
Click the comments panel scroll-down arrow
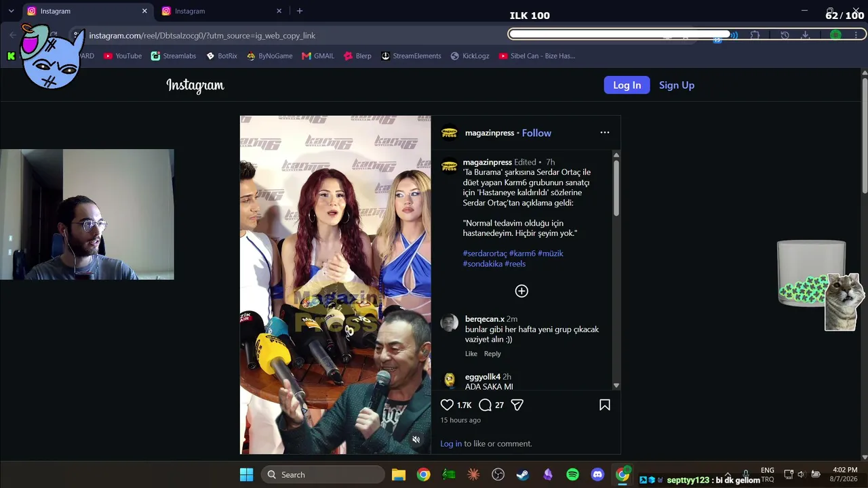[616, 385]
